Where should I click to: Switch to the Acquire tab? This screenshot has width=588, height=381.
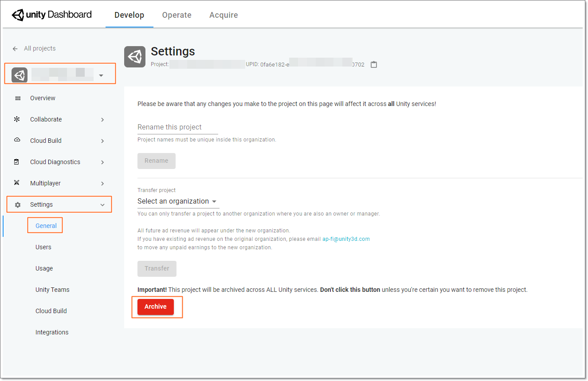223,15
